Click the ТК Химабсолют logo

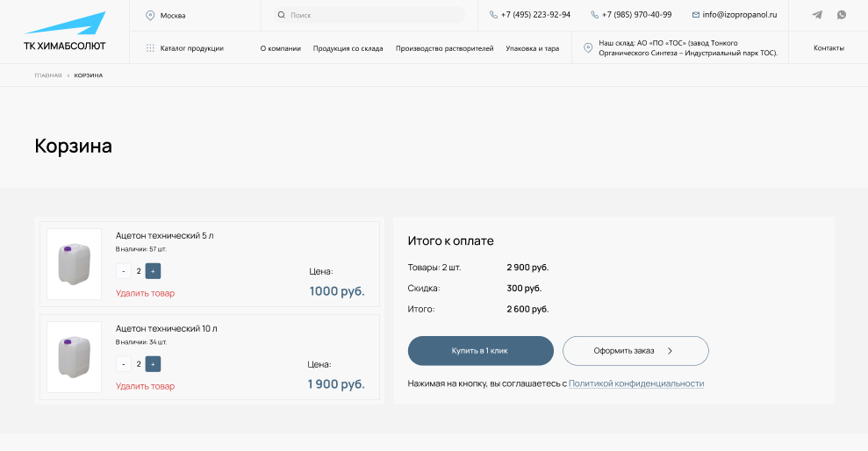click(x=65, y=32)
